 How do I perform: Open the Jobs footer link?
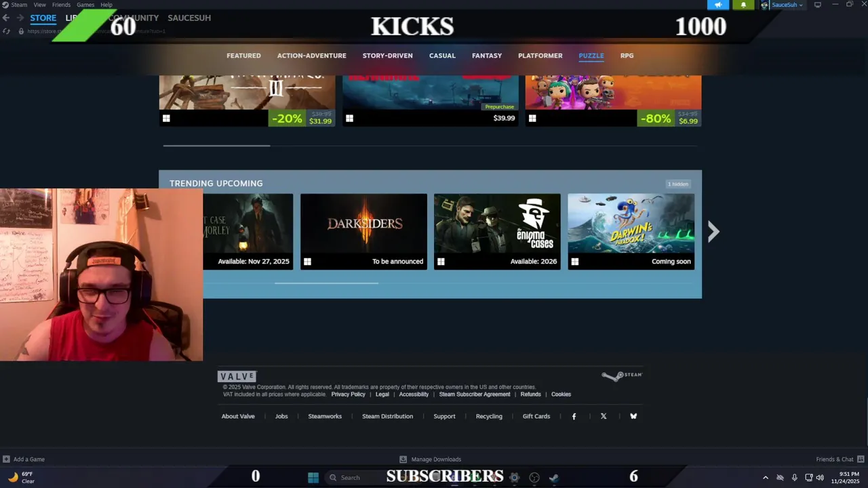click(281, 416)
